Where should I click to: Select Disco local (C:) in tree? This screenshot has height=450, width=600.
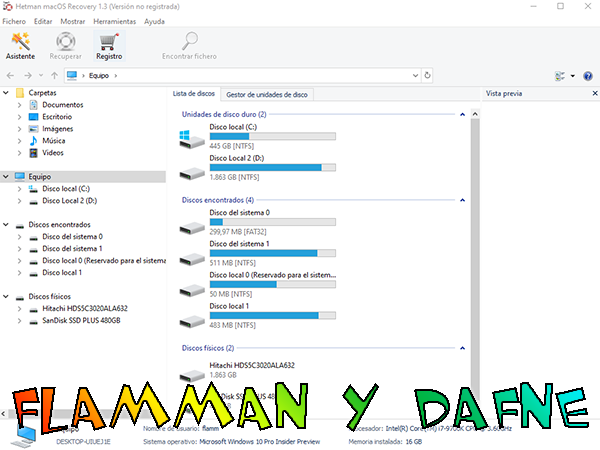pos(66,189)
